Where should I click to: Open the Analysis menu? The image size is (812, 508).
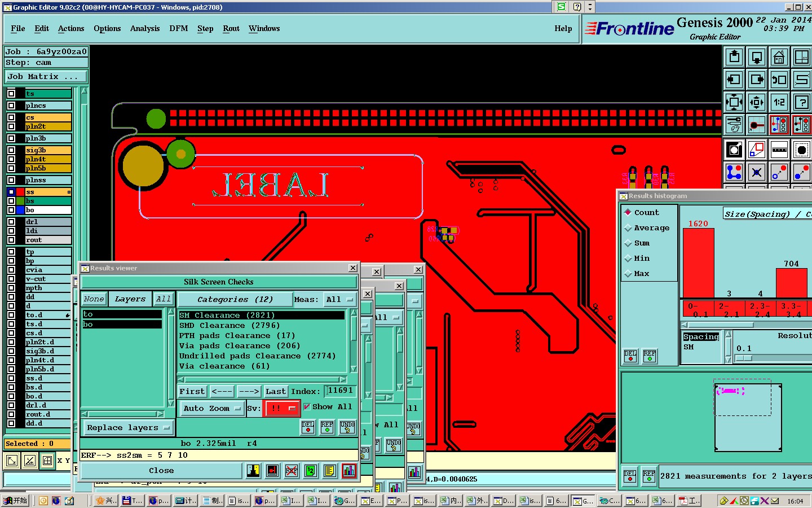[x=145, y=29]
